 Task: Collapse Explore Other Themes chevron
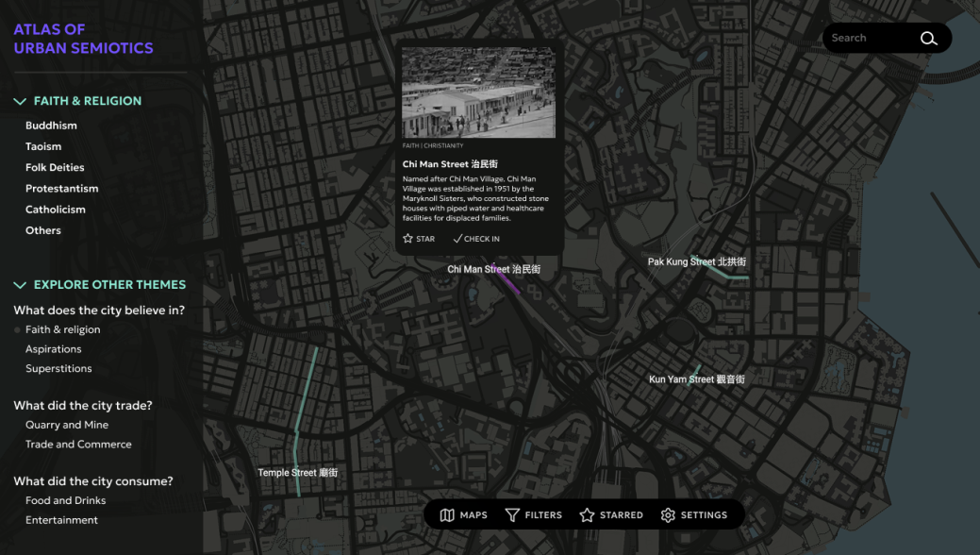[x=20, y=285]
